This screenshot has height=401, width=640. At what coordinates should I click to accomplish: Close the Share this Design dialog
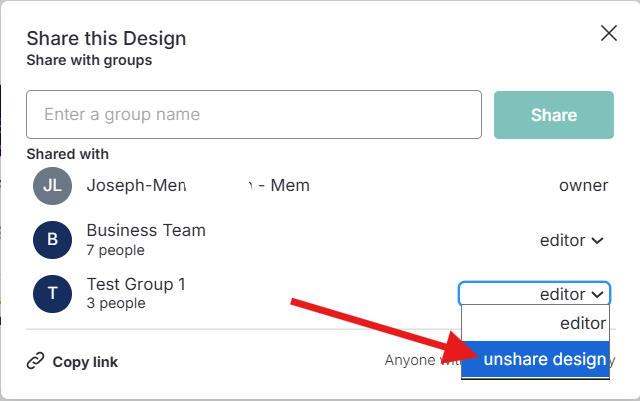click(609, 33)
